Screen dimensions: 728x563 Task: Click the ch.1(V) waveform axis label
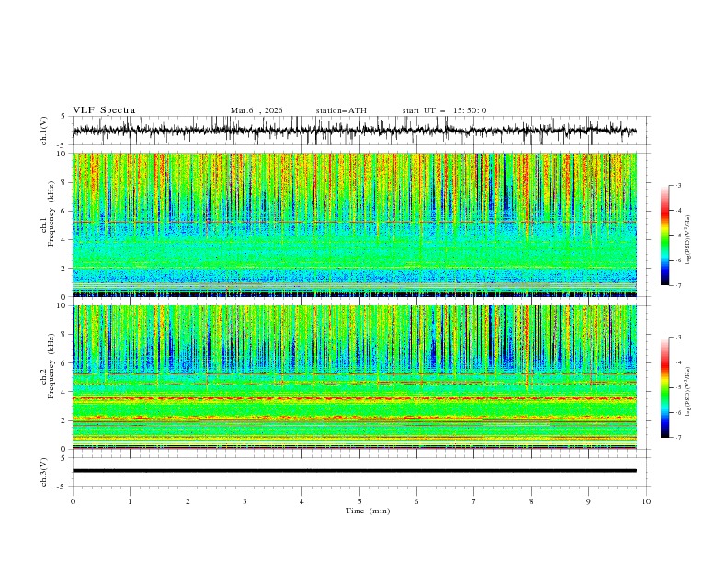[45, 131]
